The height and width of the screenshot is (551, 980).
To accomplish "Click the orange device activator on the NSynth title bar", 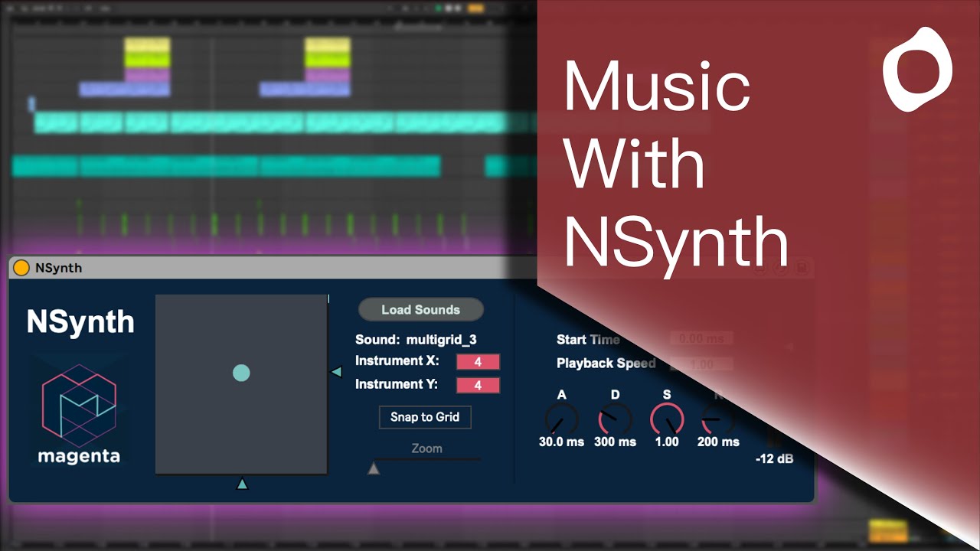I will (21, 268).
